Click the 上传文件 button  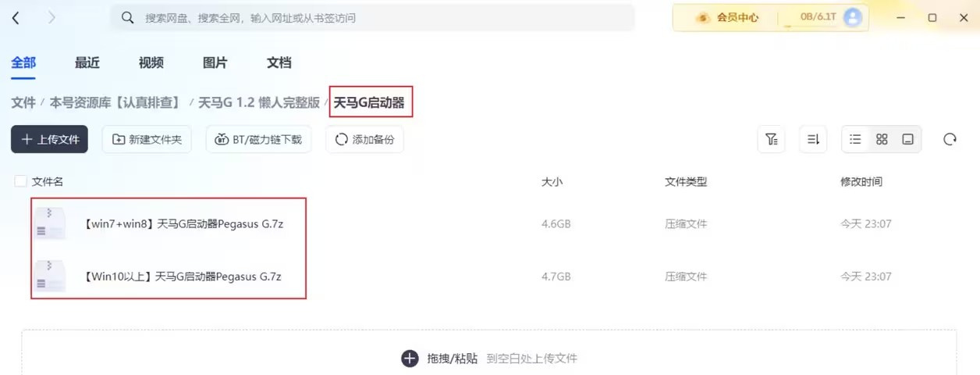(49, 139)
